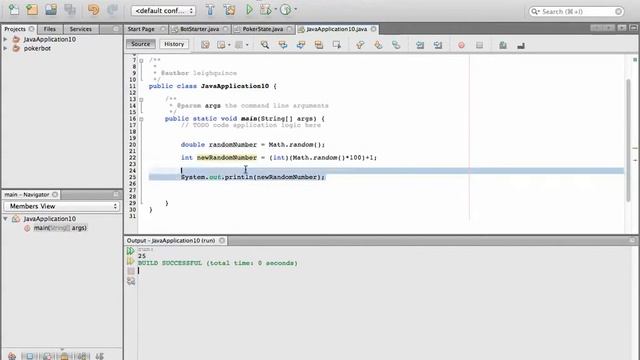Select the Projects tab
Screen dimensions: 640x360
19,29
